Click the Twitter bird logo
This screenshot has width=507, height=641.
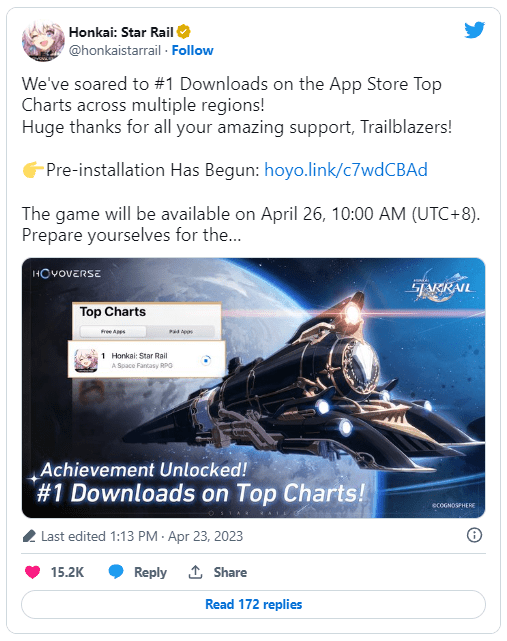coord(474,30)
